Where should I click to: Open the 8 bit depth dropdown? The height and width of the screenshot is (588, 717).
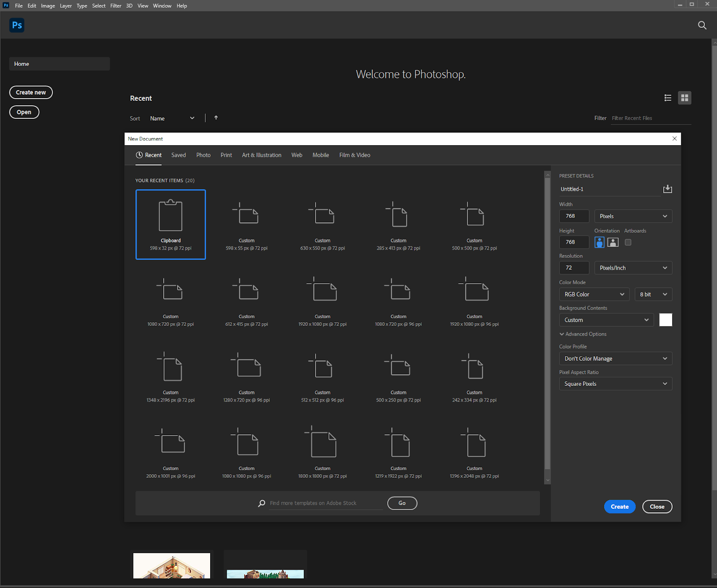pos(653,294)
